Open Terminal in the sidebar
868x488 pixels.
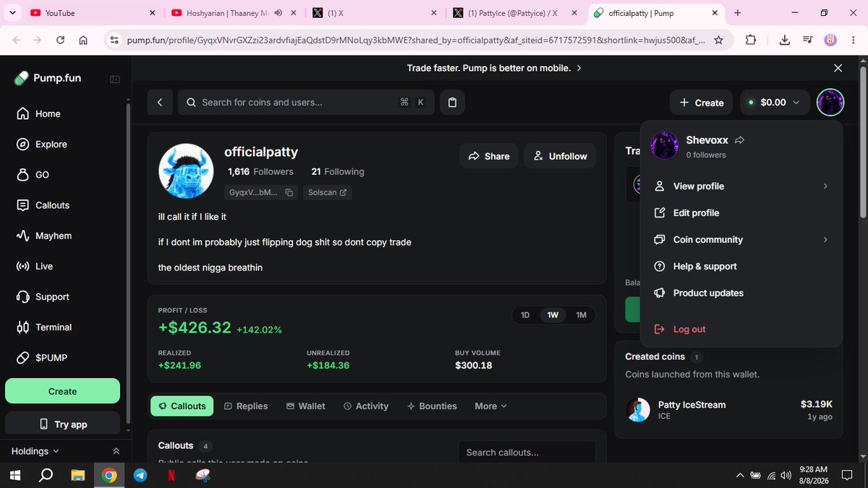click(43, 327)
